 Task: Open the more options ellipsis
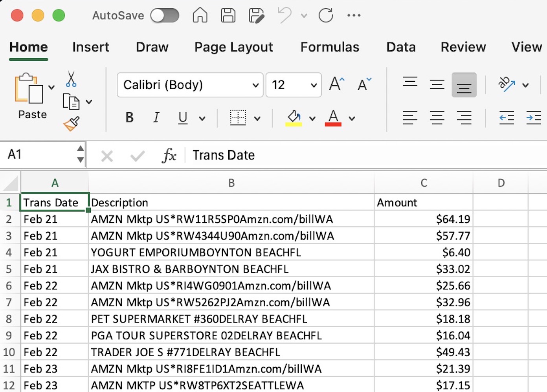pyautogui.click(x=354, y=16)
